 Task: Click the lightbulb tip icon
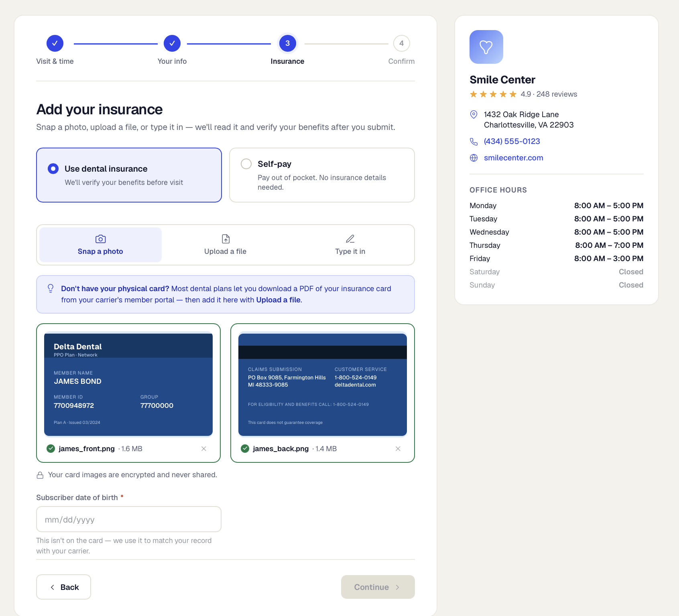pos(51,288)
